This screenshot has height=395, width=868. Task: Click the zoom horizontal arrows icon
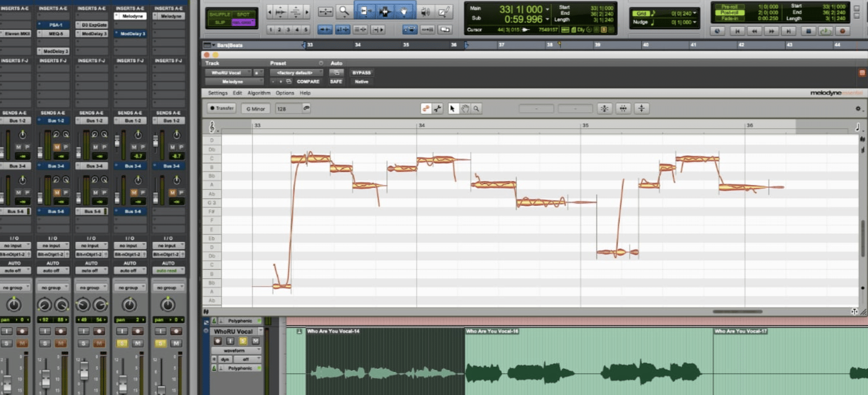(325, 11)
